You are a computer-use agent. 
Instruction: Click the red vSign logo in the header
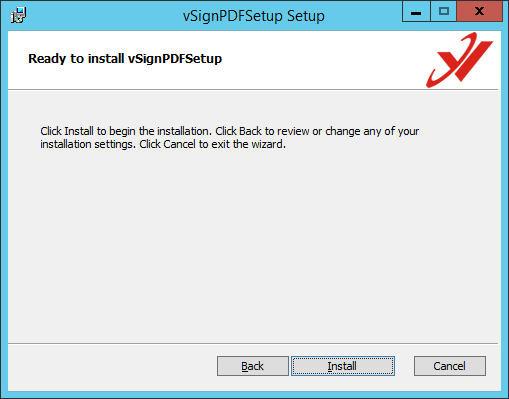click(x=459, y=60)
